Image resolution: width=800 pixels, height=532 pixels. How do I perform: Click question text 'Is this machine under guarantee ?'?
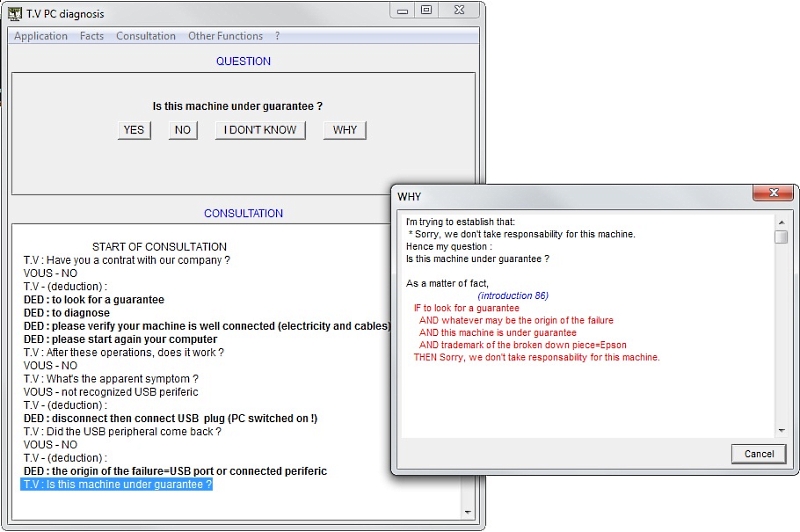[237, 106]
